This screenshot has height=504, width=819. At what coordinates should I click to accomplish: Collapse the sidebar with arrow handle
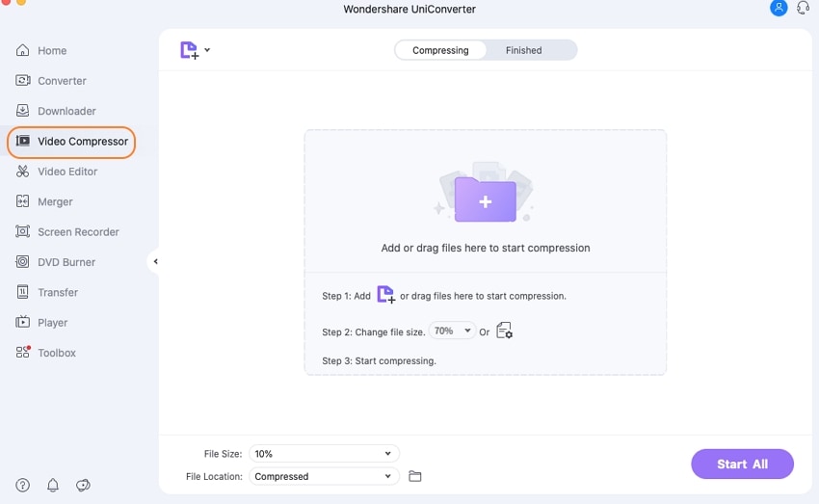pyautogui.click(x=155, y=261)
